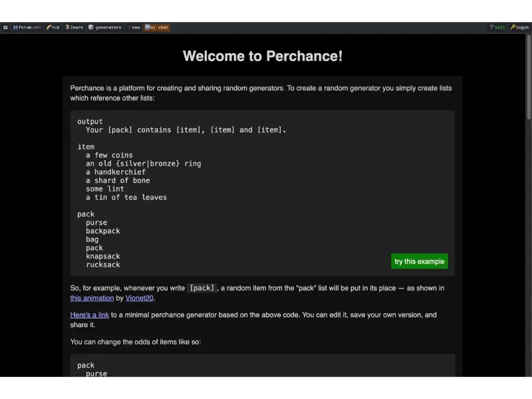The height and width of the screenshot is (399, 532).
Task: Click edit in the top right corner
Action: 499,27
